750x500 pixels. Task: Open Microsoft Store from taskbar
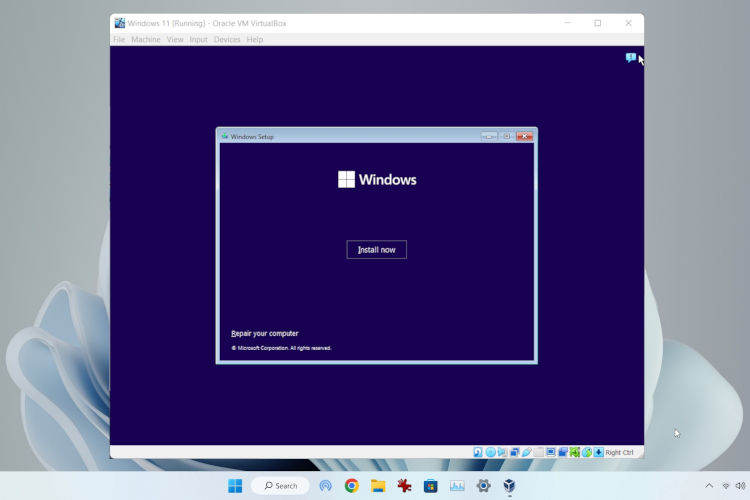(x=430, y=486)
